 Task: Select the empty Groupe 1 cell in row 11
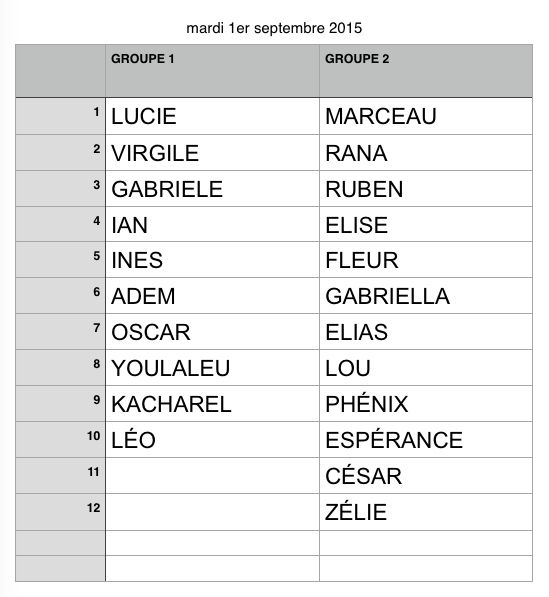point(212,476)
